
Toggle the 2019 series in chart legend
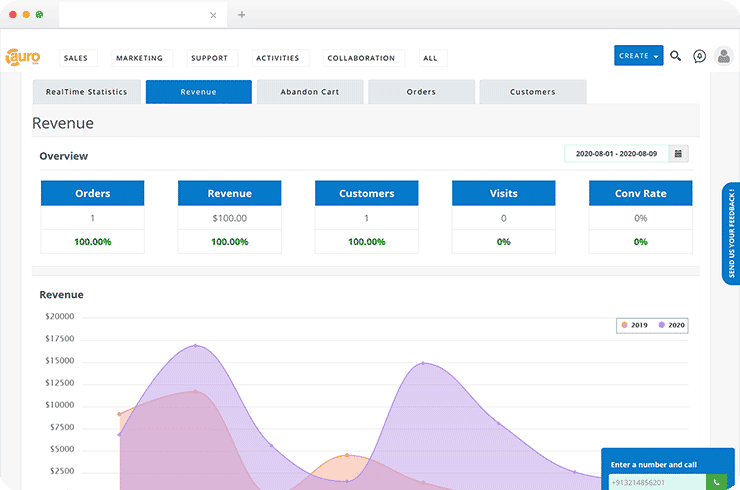[x=636, y=325]
